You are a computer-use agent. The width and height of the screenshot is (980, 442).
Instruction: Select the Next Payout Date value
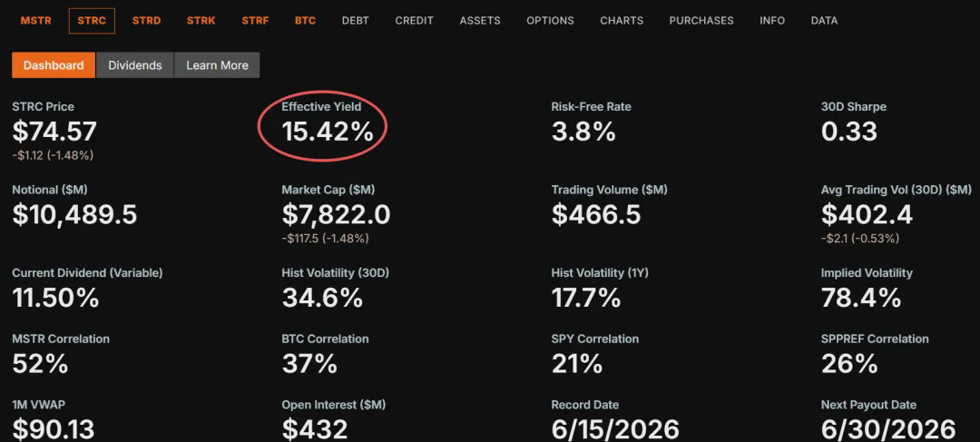coord(888,429)
